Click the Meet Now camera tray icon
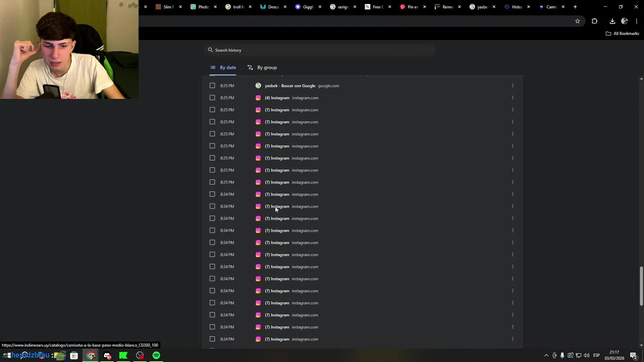The image size is (644, 362). click(x=554, y=355)
